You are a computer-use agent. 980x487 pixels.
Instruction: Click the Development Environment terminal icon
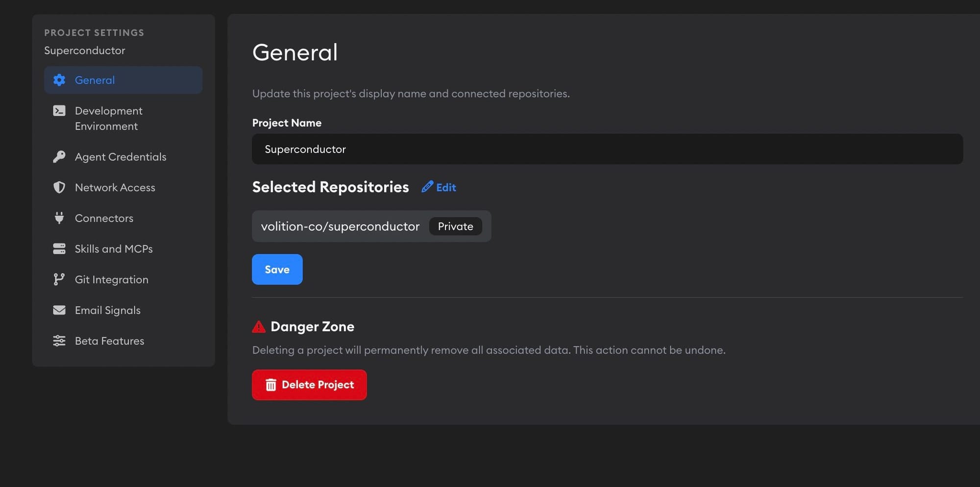point(59,111)
